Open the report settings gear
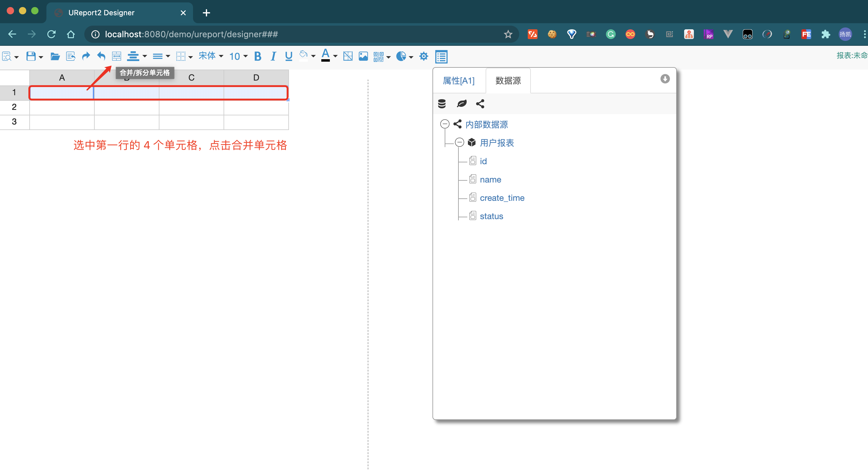Viewport: 868px width, 470px height. 424,56
